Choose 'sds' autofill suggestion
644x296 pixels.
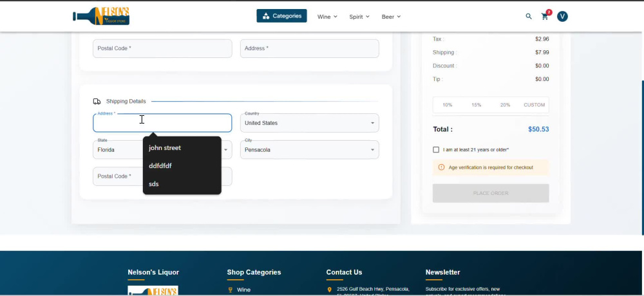pyautogui.click(x=182, y=184)
